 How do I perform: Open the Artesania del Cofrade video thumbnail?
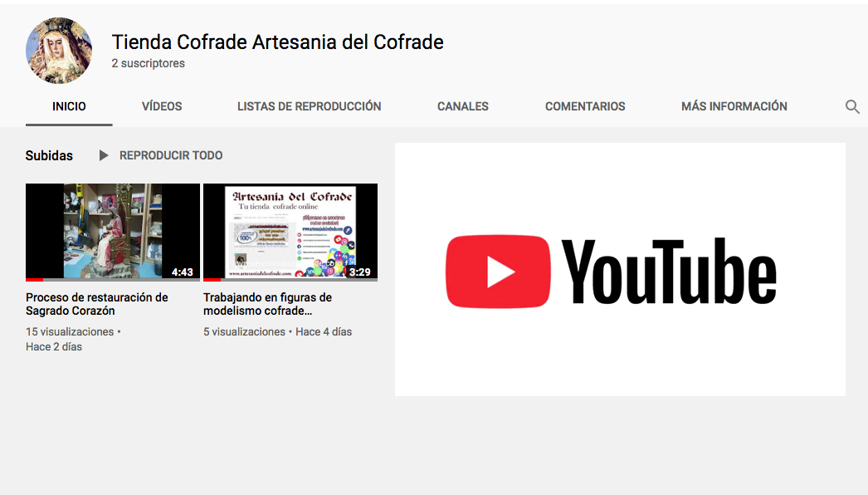(x=290, y=232)
